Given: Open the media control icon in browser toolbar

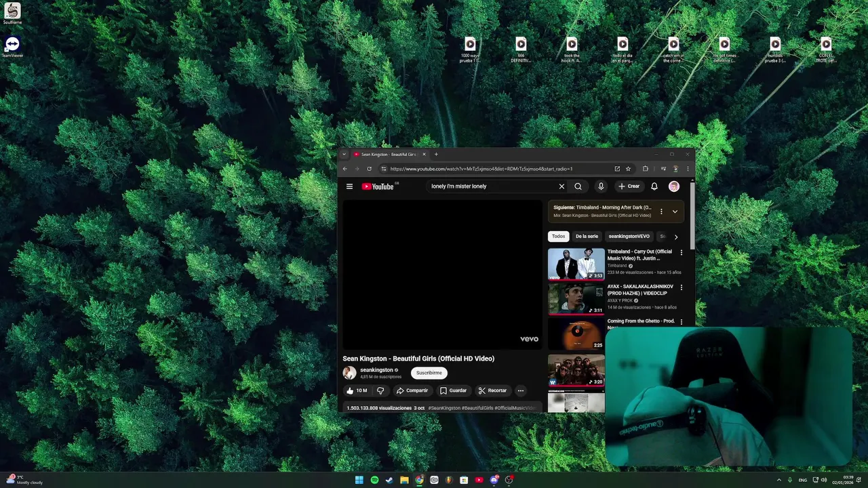Looking at the screenshot, I should click(663, 169).
